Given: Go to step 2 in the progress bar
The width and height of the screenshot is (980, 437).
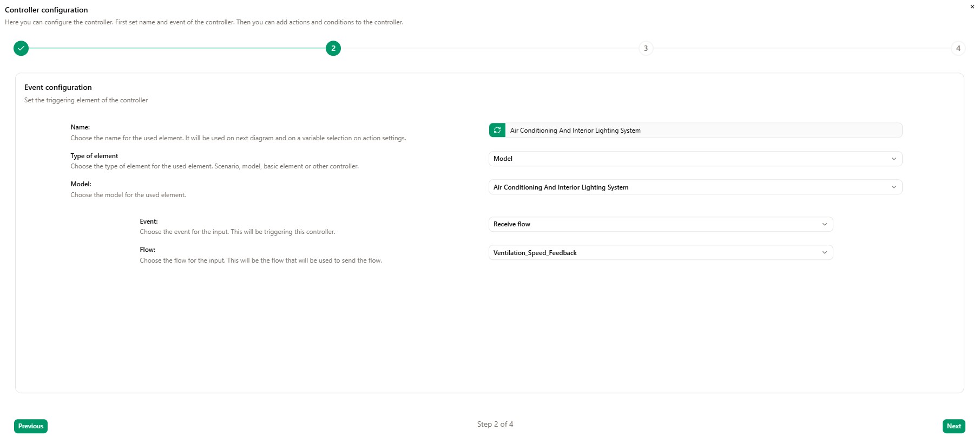Looking at the screenshot, I should click(x=333, y=48).
